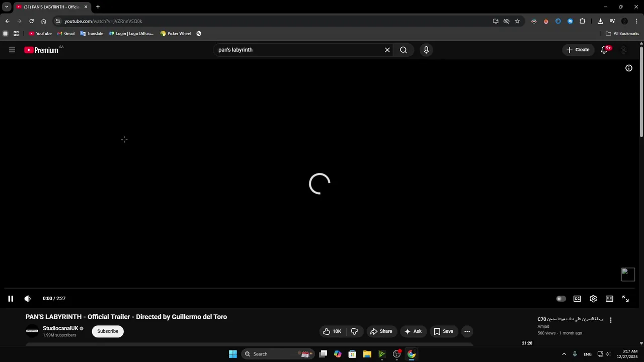Click the PAN'S LABYRINTH video title
The height and width of the screenshot is (362, 644).
click(x=126, y=317)
